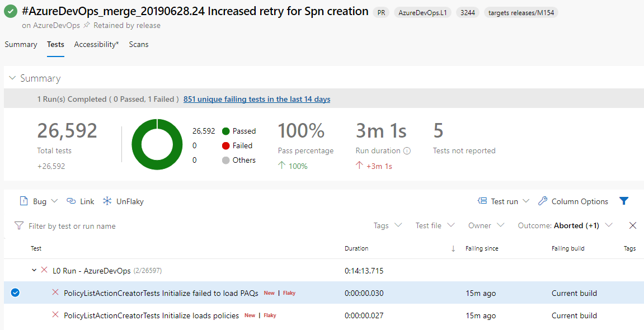
Task: Open Column Options wrench icon
Action: [x=542, y=201]
